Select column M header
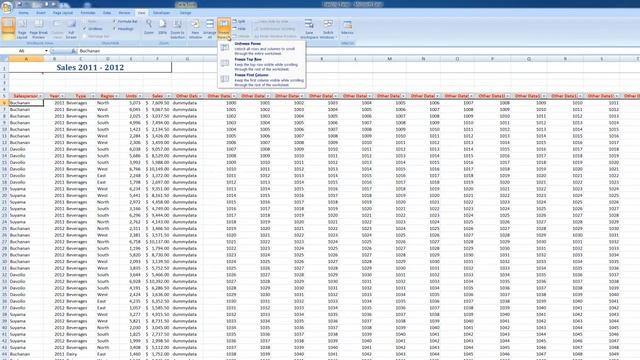 (389, 59)
